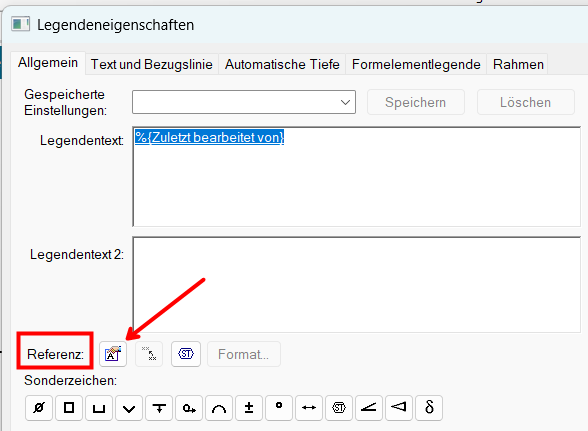Click the selected text %{Zuletzt bearbeitet von}
This screenshot has height=431, width=588.
(x=209, y=137)
